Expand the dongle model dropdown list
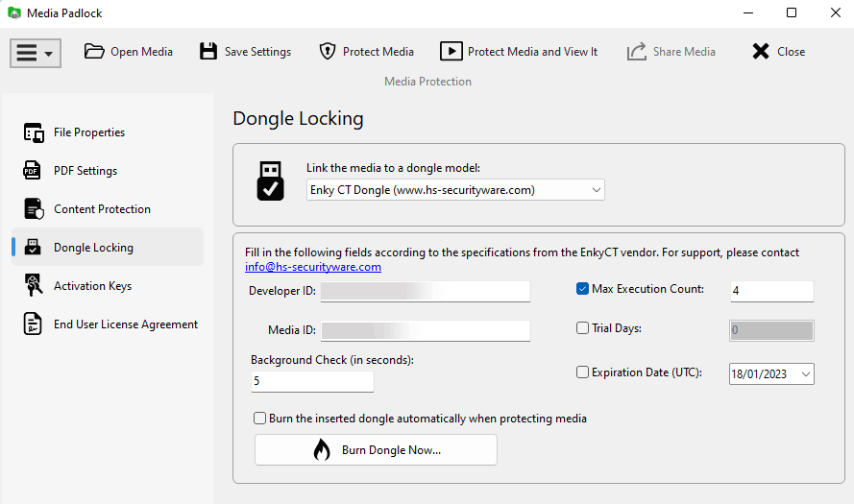The width and height of the screenshot is (854, 504). tap(596, 189)
